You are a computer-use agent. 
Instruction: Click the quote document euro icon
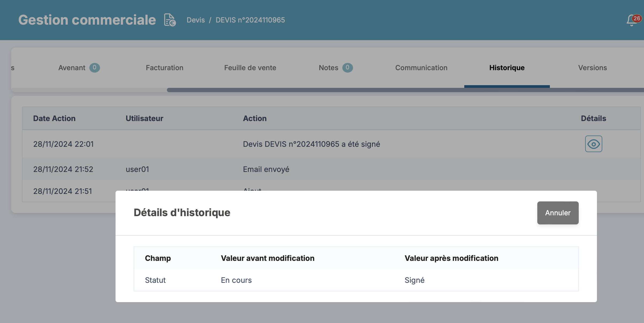pyautogui.click(x=170, y=20)
